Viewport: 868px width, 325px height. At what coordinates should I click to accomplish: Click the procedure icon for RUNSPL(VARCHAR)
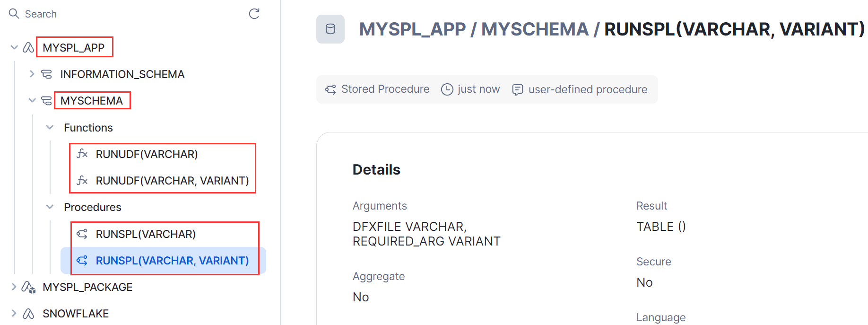pyautogui.click(x=82, y=234)
